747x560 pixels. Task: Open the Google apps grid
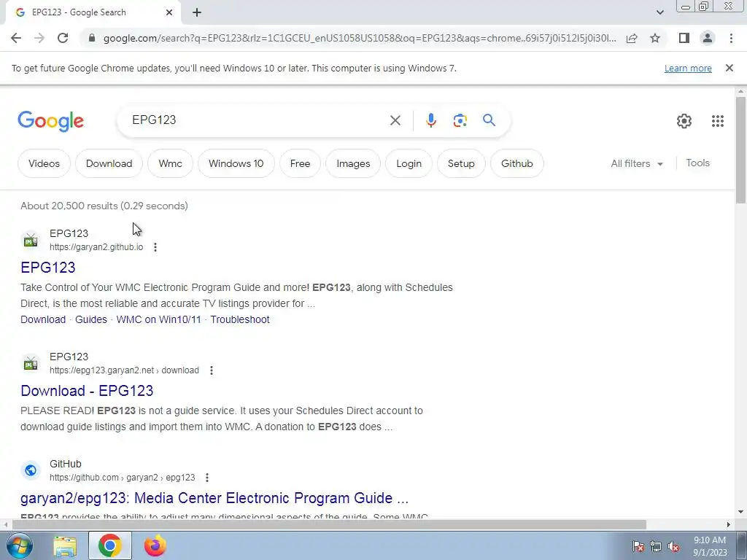(x=718, y=121)
